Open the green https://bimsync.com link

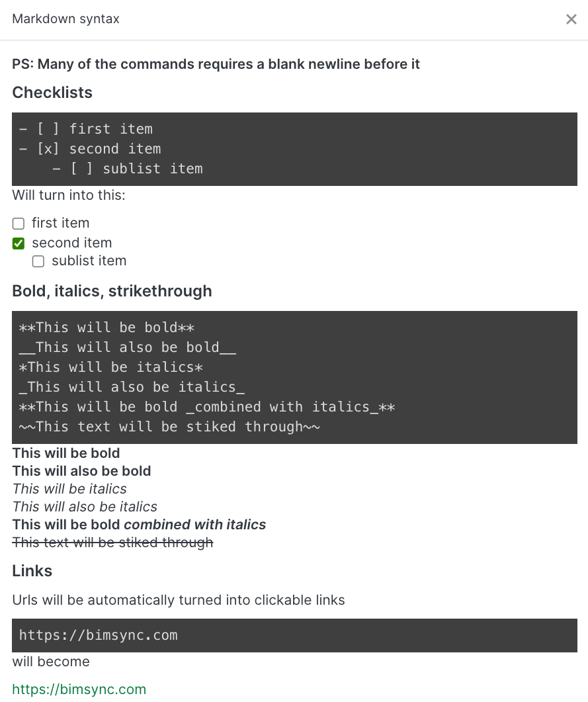point(79,689)
